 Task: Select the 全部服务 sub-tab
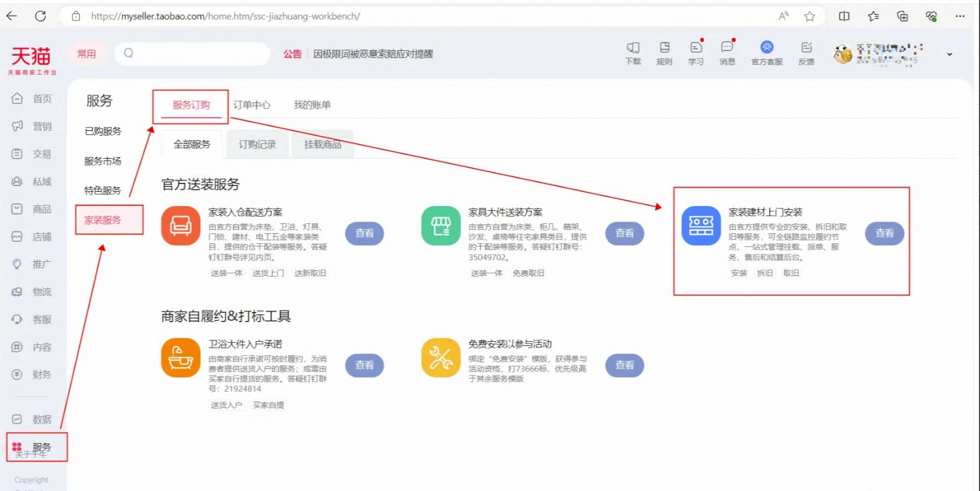coord(192,145)
